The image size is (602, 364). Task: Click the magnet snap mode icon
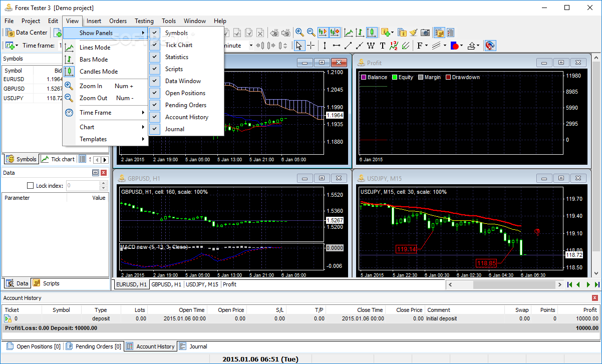[490, 46]
